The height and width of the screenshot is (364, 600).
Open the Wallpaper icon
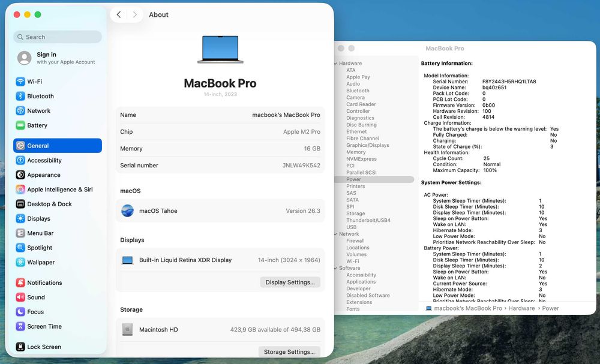(20, 262)
